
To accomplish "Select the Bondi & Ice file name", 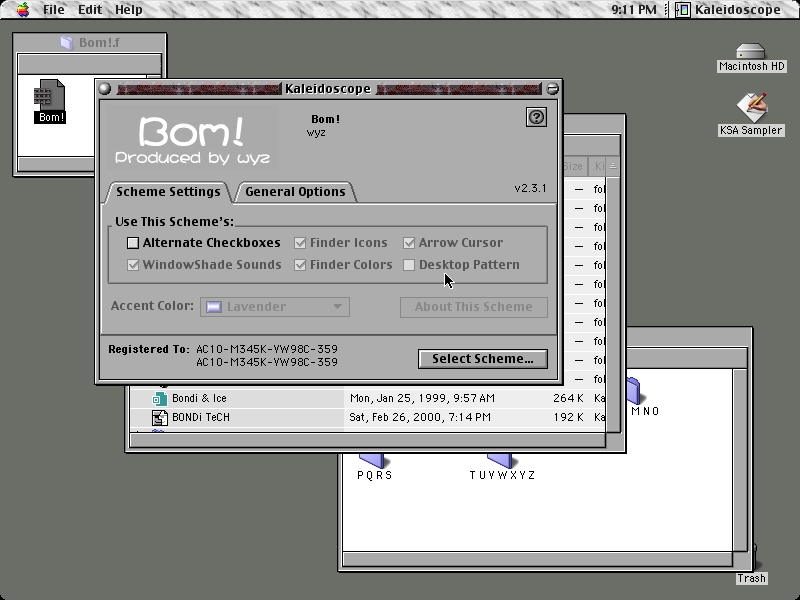I will [199, 398].
